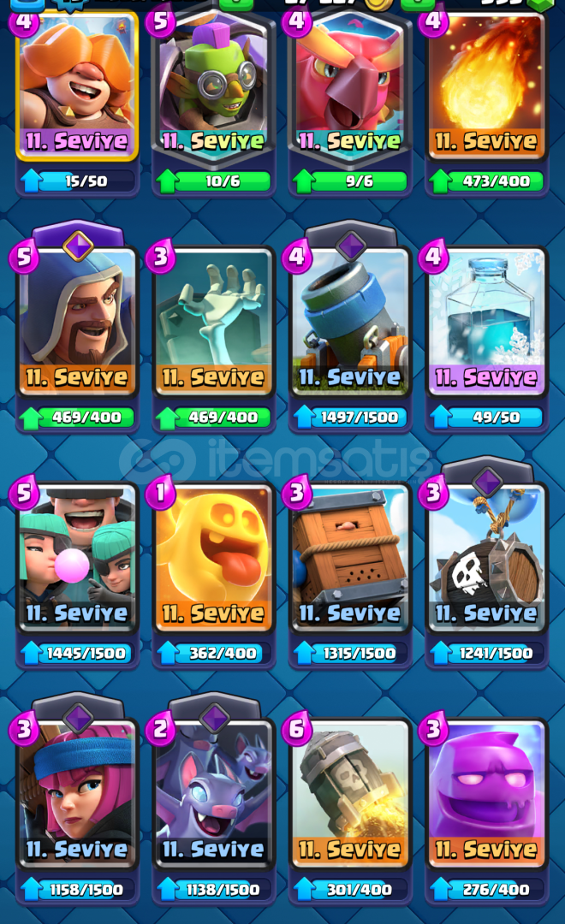Select the Cannon Cart card
Screen dimensions: 565x924
tap(350, 321)
